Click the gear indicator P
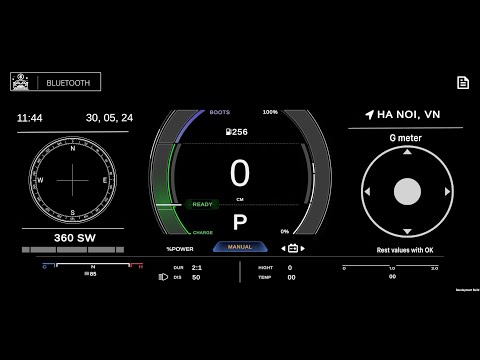Image resolution: width=480 pixels, height=360 pixels. tap(240, 222)
